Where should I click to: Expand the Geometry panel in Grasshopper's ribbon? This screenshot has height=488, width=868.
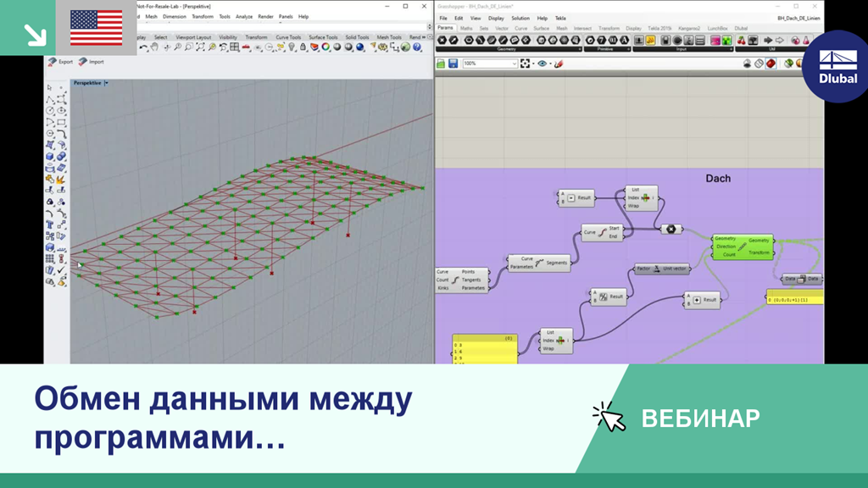580,49
